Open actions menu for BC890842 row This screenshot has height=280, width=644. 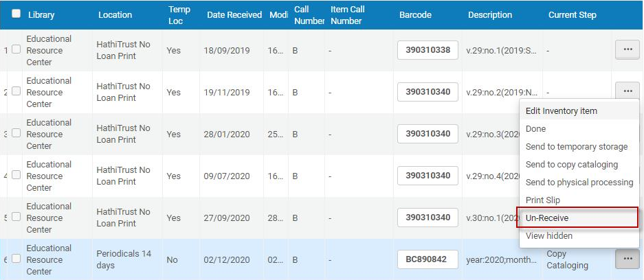(x=627, y=259)
